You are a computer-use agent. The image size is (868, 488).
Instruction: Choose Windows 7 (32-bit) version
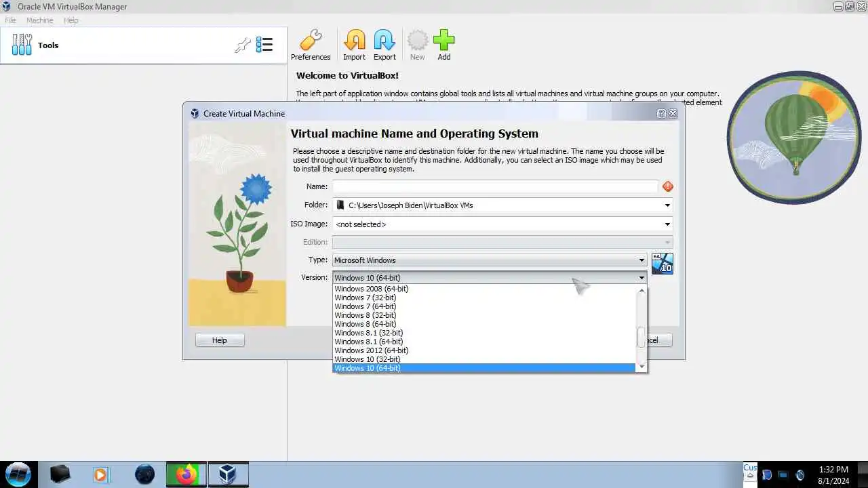pos(484,298)
